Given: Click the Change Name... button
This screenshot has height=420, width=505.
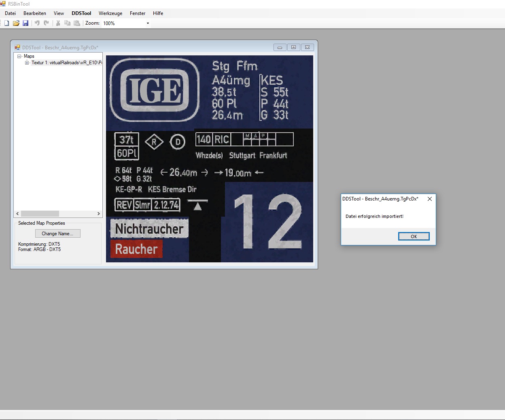Looking at the screenshot, I should (57, 234).
